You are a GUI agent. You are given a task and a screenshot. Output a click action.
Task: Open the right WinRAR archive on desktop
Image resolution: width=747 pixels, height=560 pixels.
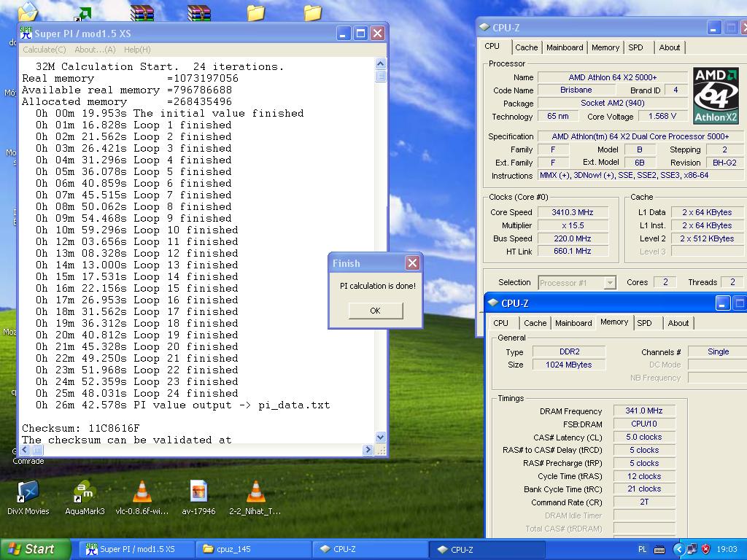198,12
